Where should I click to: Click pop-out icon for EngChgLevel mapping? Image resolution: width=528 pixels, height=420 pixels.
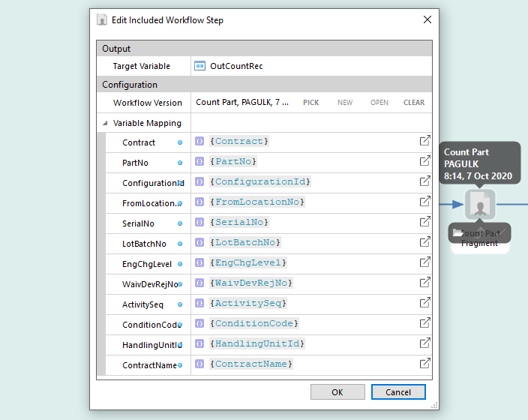(424, 262)
